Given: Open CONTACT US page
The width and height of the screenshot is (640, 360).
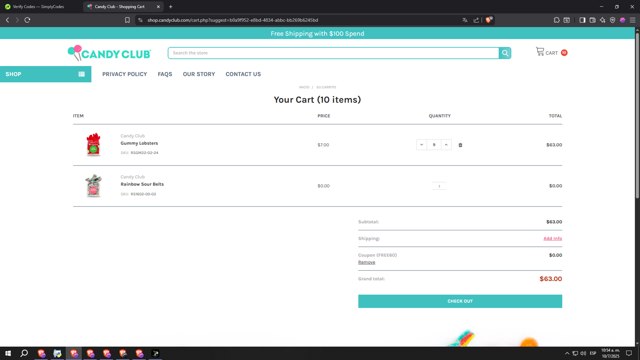Looking at the screenshot, I should click(x=243, y=74).
